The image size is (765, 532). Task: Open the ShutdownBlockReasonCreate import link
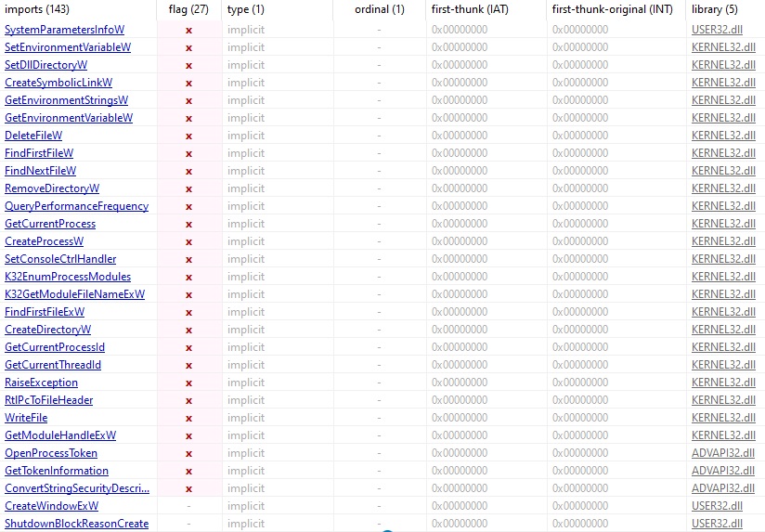point(76,524)
